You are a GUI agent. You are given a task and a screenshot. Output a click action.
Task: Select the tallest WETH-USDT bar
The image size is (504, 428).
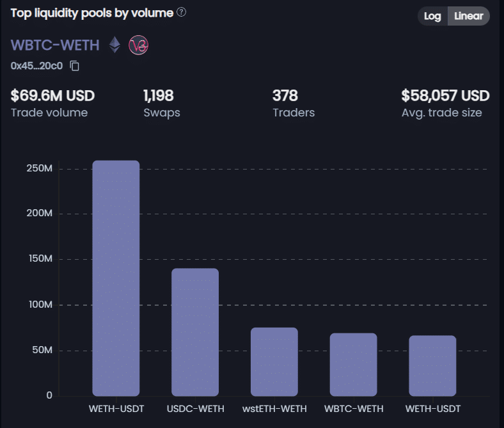tap(116, 278)
